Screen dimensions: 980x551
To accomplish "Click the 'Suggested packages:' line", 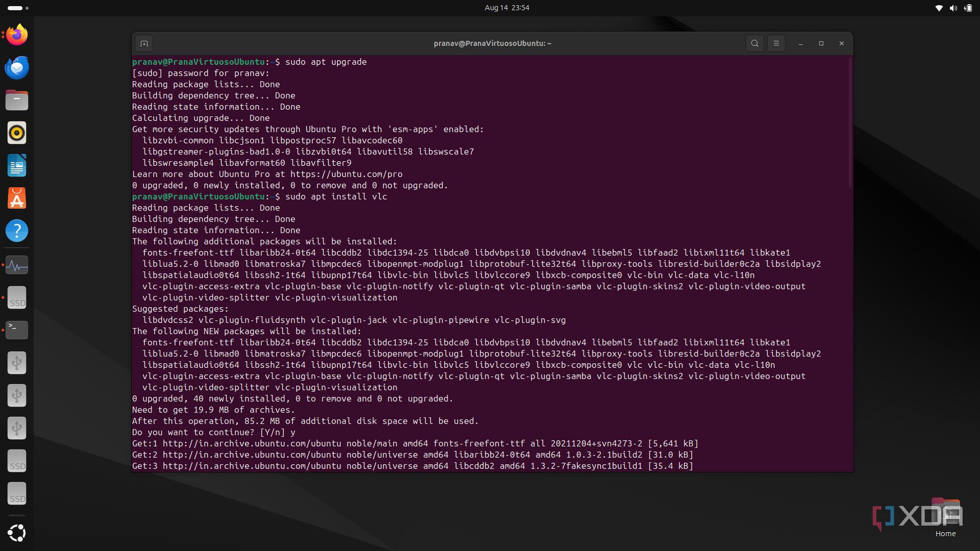I will tap(180, 309).
